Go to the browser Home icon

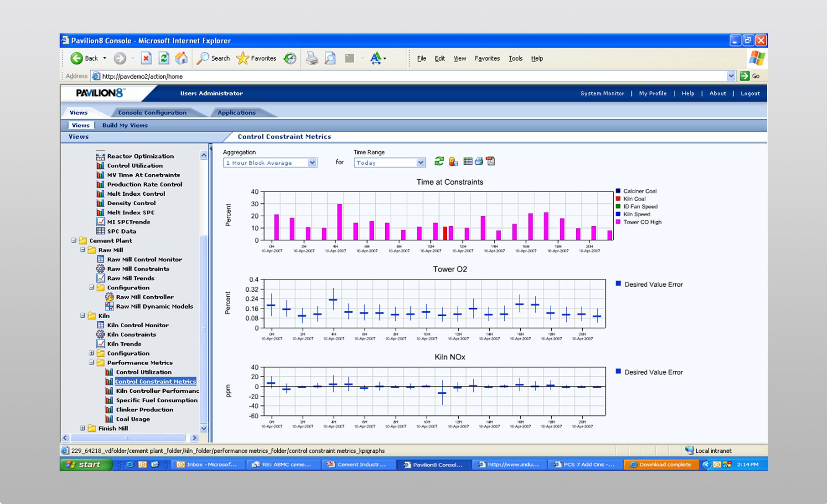181,58
